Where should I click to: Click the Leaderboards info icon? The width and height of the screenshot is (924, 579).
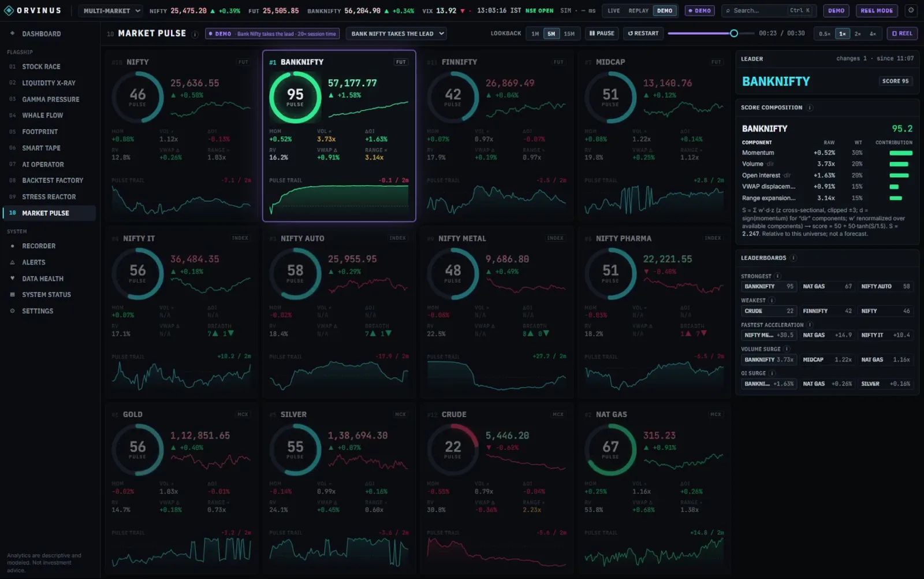click(x=793, y=258)
